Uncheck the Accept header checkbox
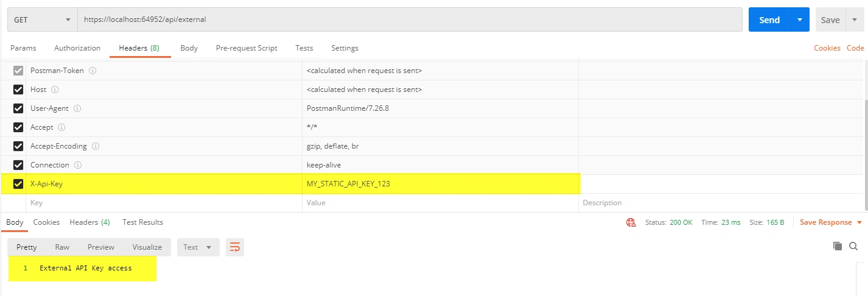Viewport: 868px width, 296px height. tap(18, 127)
